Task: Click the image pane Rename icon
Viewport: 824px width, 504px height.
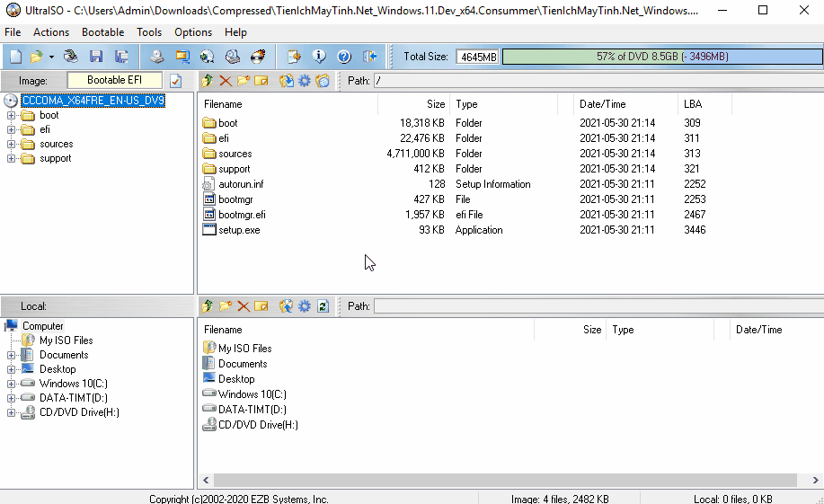Action: click(x=261, y=81)
